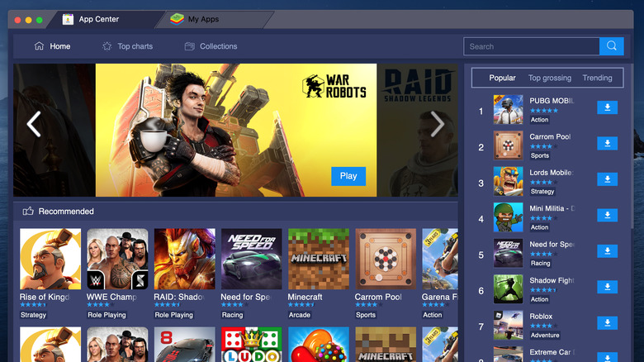This screenshot has width=644, height=362.
Task: Download Roblox from the list
Action: coord(607,322)
